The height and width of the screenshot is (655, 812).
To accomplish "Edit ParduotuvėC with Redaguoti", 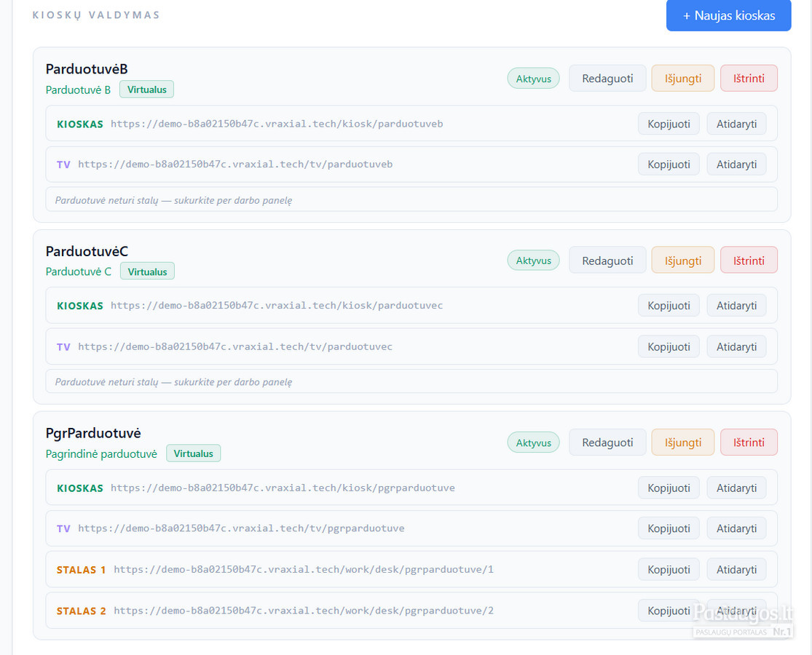I will point(607,261).
